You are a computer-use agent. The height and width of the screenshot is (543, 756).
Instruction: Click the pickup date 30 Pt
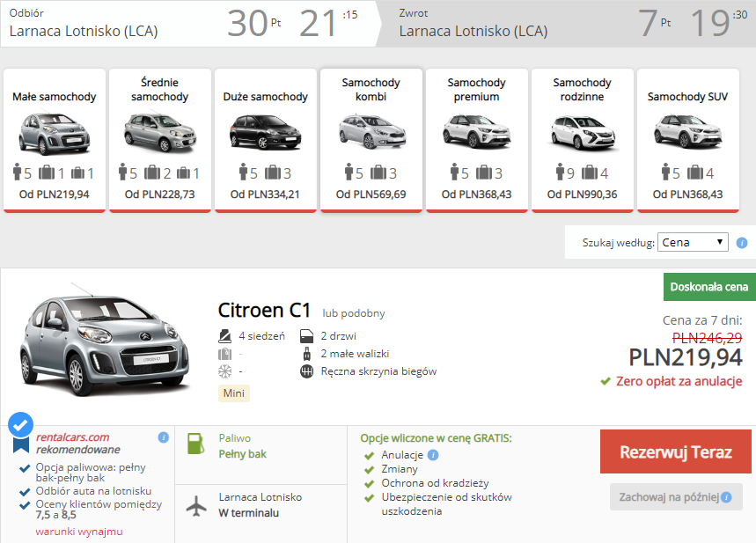click(x=254, y=23)
